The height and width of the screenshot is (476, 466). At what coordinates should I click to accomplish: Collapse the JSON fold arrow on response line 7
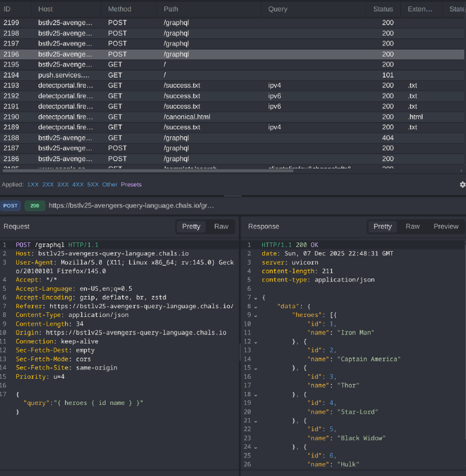(256, 297)
